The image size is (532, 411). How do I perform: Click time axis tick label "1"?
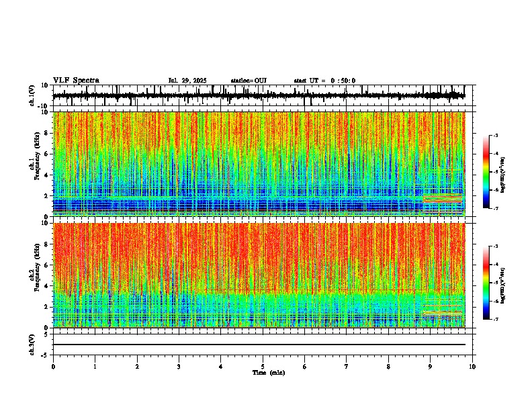click(x=95, y=367)
